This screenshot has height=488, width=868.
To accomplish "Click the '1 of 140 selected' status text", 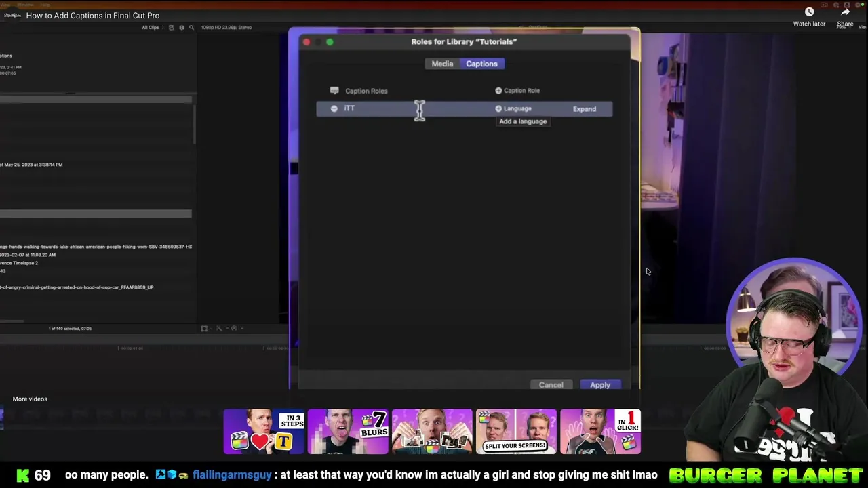I will click(70, 329).
